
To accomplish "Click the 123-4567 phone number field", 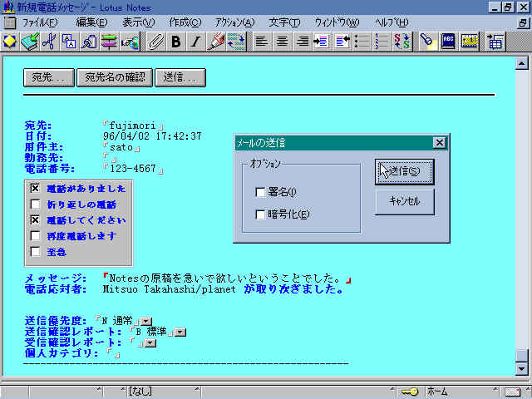I will (x=133, y=169).
